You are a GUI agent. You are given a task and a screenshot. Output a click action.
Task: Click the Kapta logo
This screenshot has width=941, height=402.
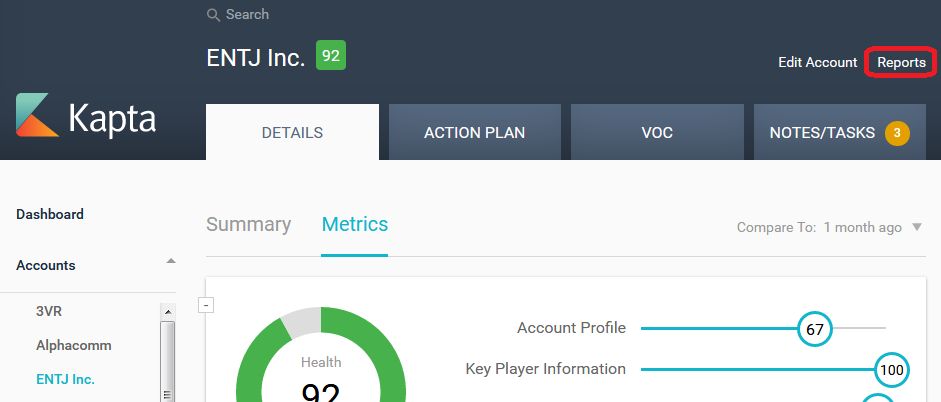tap(86, 116)
